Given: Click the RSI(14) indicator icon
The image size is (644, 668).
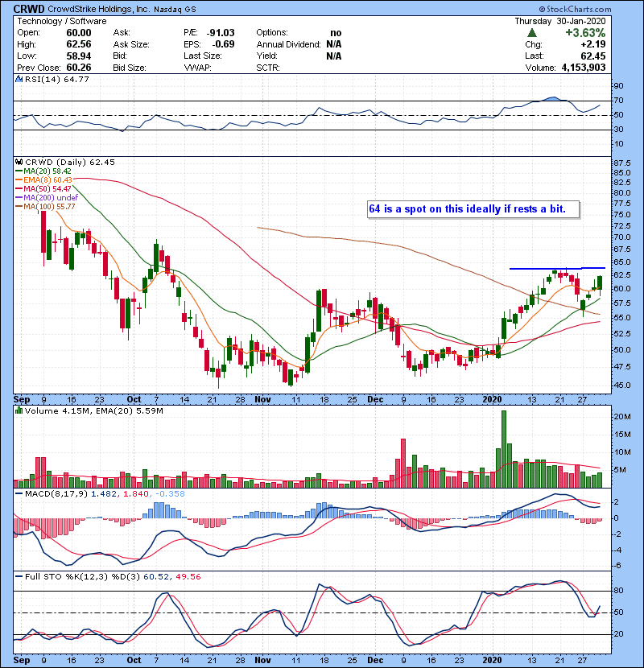Looking at the screenshot, I should (19, 79).
